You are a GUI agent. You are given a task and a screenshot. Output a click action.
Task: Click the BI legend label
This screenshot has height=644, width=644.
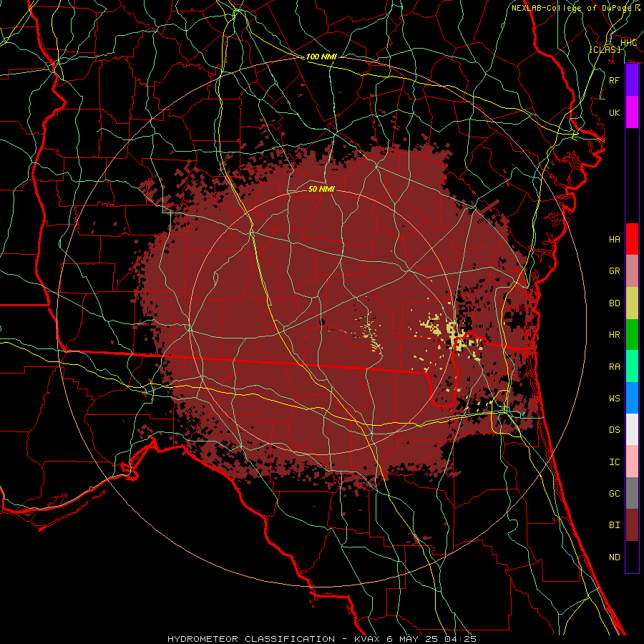[x=615, y=525]
